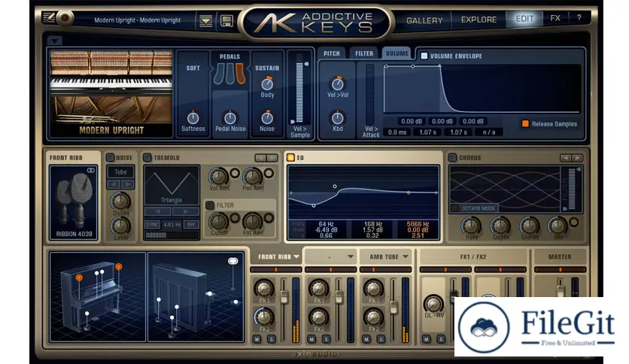Solo the Front Ribb channel
Image resolution: width=629 pixels, height=364 pixels.
click(271, 339)
